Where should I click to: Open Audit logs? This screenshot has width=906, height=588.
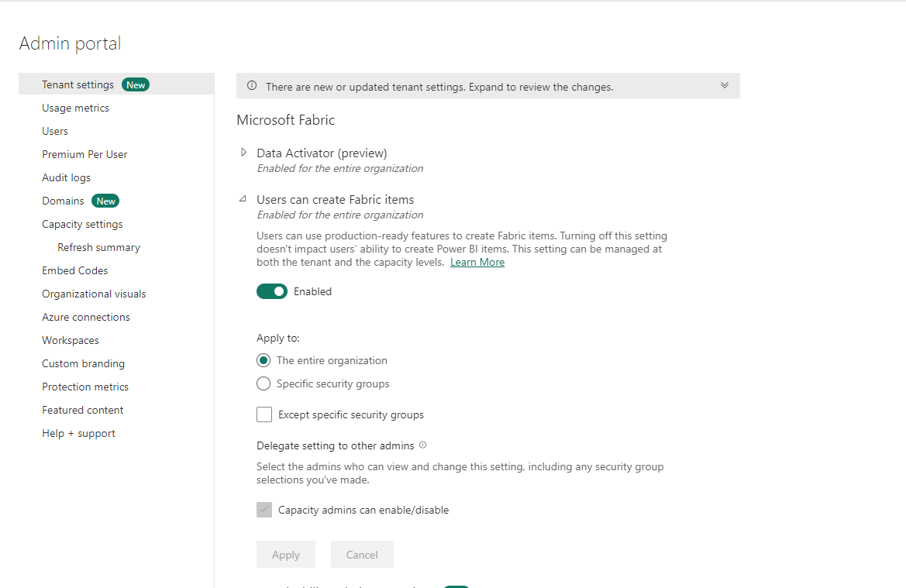66,177
